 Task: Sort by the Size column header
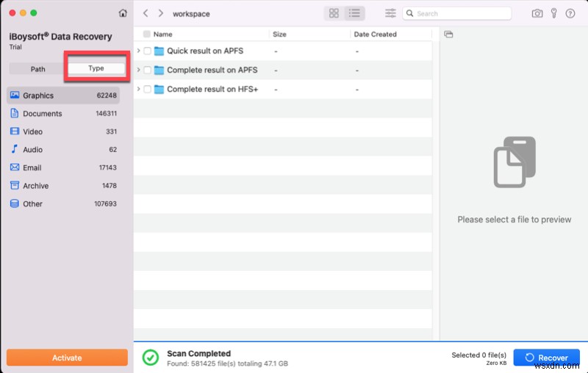click(x=279, y=34)
